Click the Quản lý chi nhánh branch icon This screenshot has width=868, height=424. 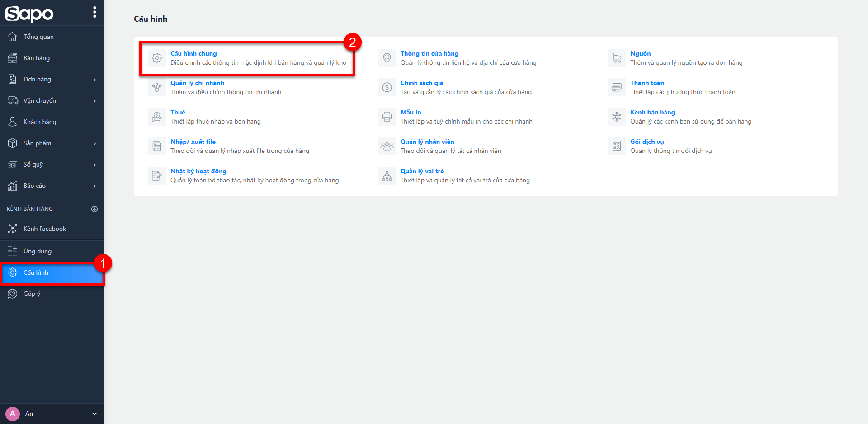[x=157, y=87]
